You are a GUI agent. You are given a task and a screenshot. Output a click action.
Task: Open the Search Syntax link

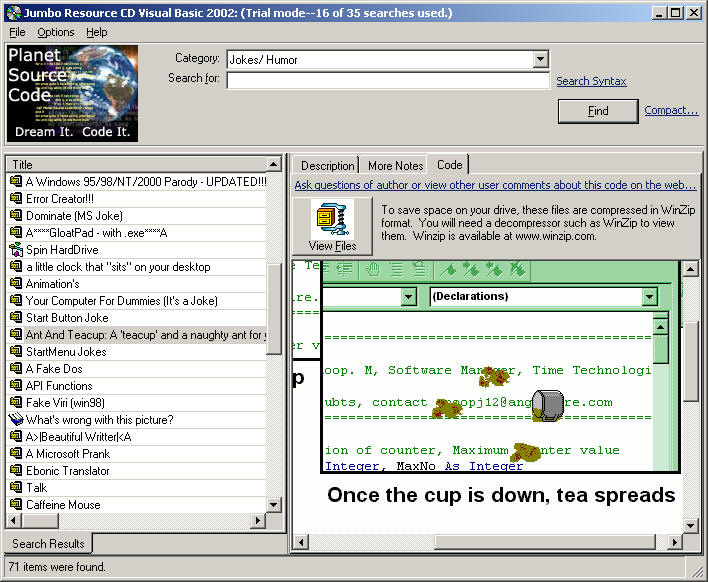pos(591,81)
